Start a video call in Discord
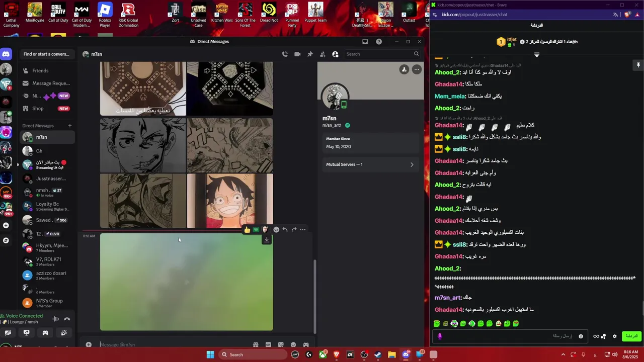The height and width of the screenshot is (362, 644). (x=297, y=54)
